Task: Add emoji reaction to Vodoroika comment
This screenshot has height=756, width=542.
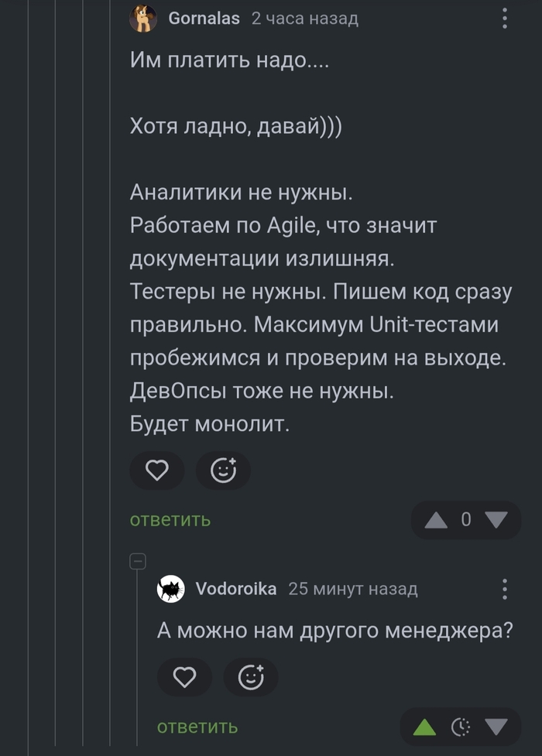Action: 251,677
